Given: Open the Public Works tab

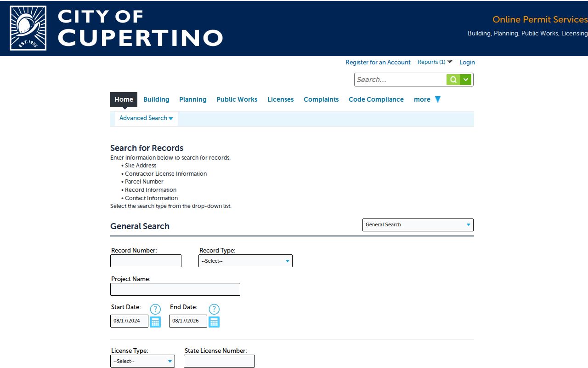Looking at the screenshot, I should (237, 99).
